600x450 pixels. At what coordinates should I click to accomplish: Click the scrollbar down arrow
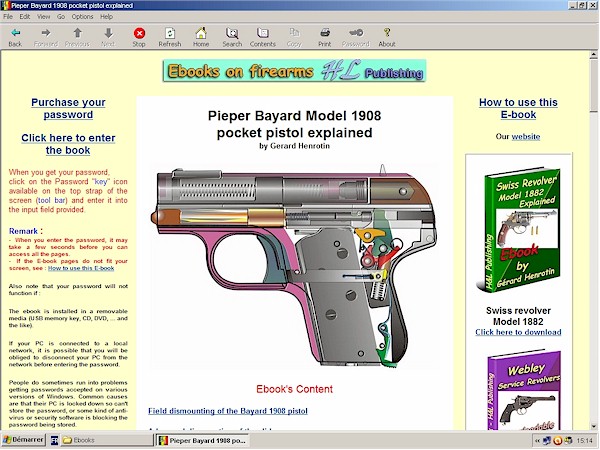pos(593,426)
